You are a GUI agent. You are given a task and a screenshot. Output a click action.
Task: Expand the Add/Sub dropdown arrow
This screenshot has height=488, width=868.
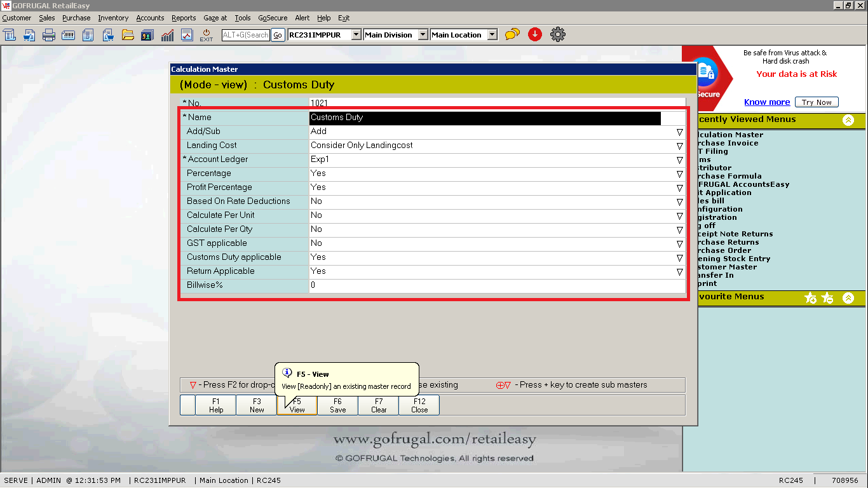coord(679,132)
